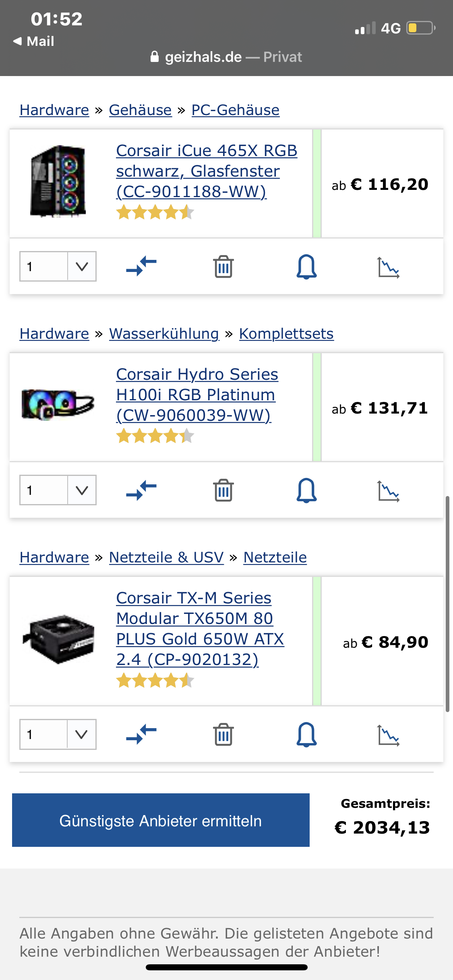The width and height of the screenshot is (453, 980).
Task: Delete the Corsair Hydro H100i via trash icon
Action: pyautogui.click(x=223, y=490)
